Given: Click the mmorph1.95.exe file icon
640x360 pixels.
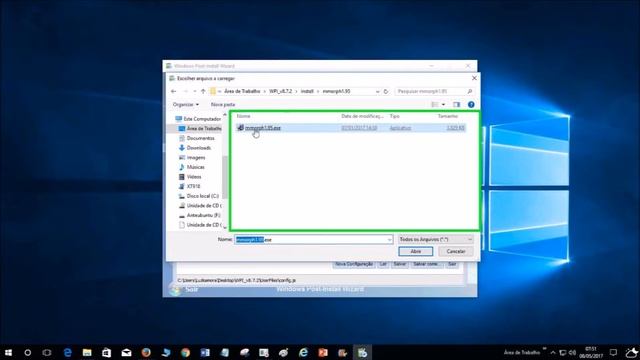Looking at the screenshot, I should coord(240,128).
